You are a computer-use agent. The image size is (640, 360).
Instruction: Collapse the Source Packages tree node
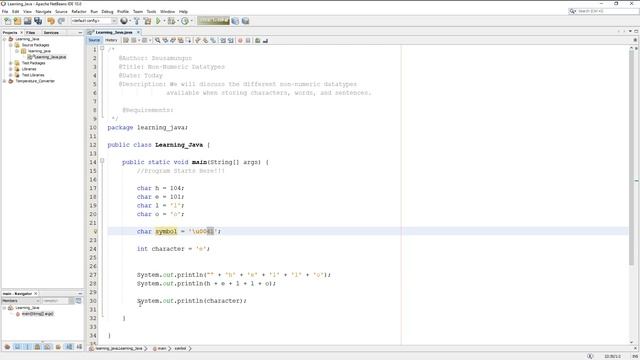pos(11,45)
